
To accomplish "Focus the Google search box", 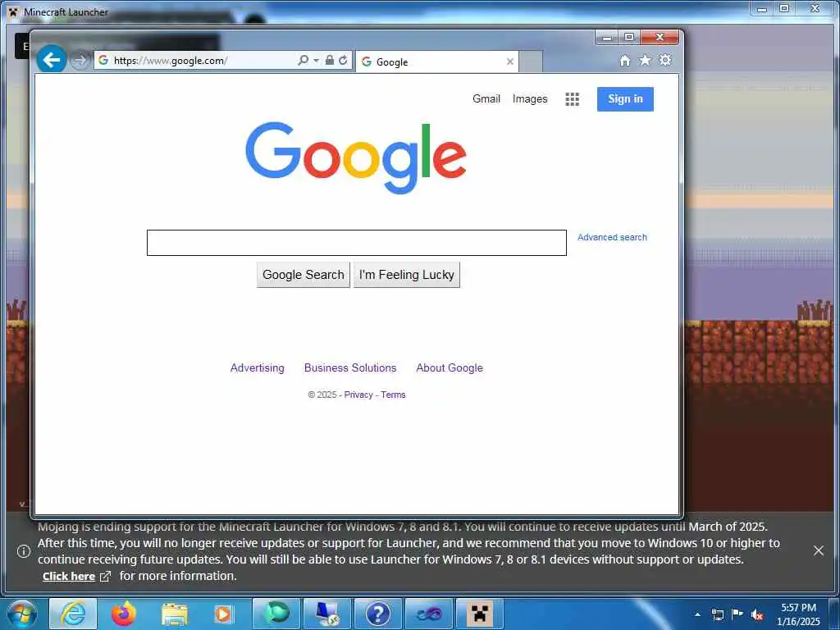I will pos(356,243).
